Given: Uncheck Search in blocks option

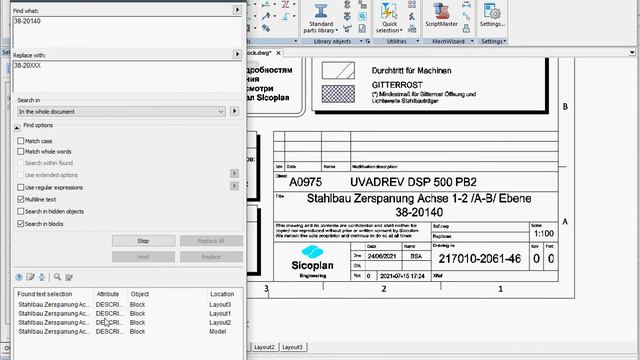Looking at the screenshot, I should (20, 224).
